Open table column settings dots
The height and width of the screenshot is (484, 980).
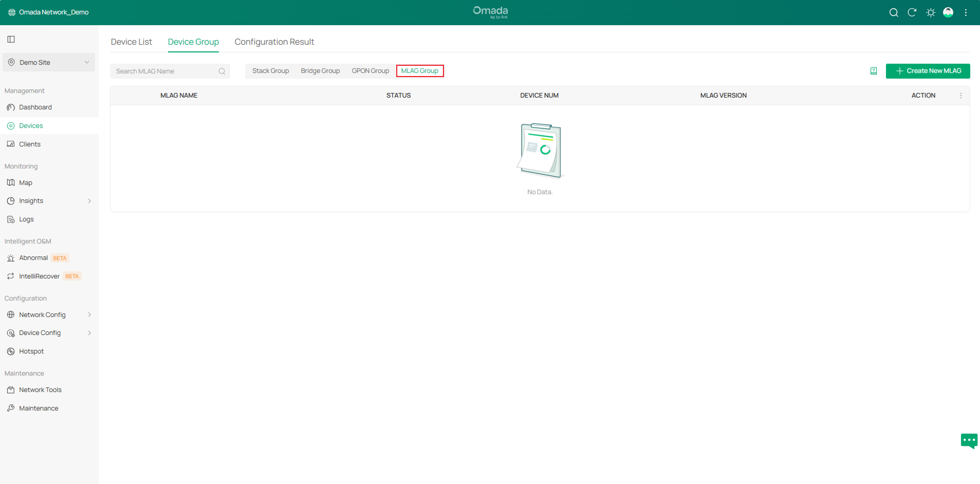pos(961,95)
